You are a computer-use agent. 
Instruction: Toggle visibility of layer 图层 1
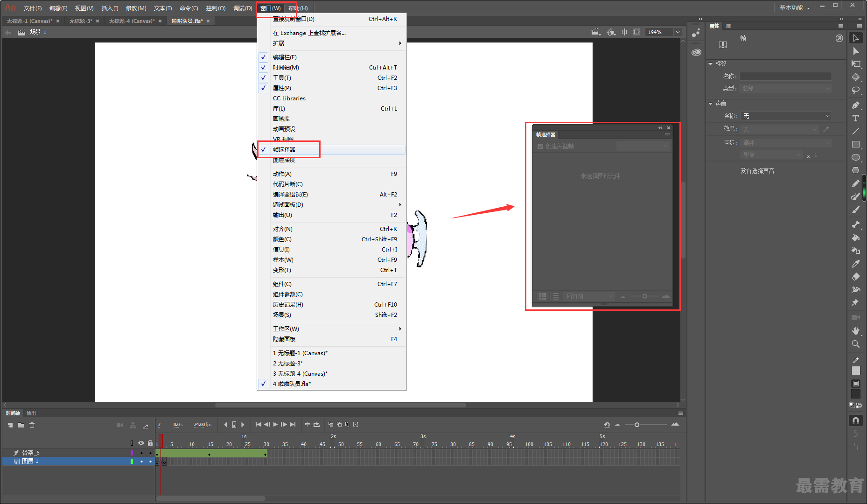click(141, 462)
